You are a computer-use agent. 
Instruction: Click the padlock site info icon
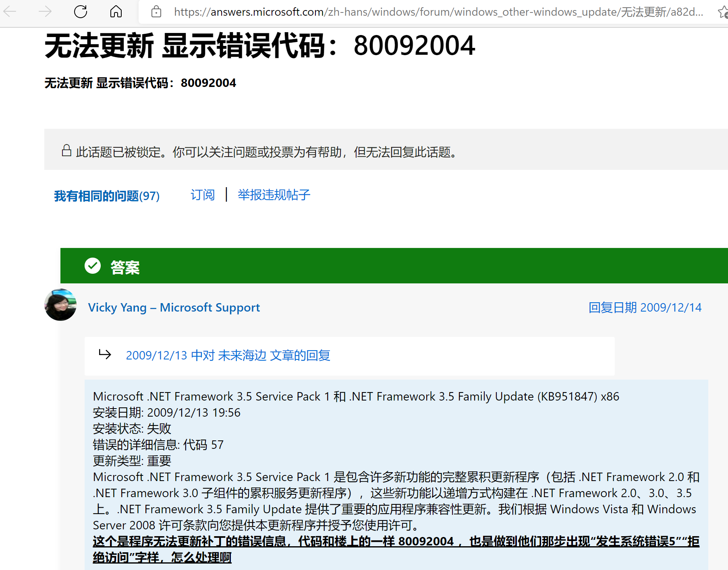156,12
